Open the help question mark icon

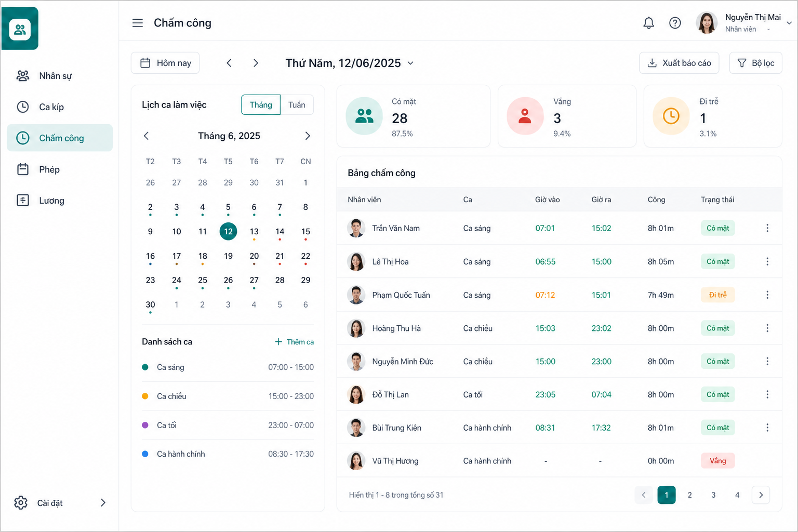click(675, 23)
